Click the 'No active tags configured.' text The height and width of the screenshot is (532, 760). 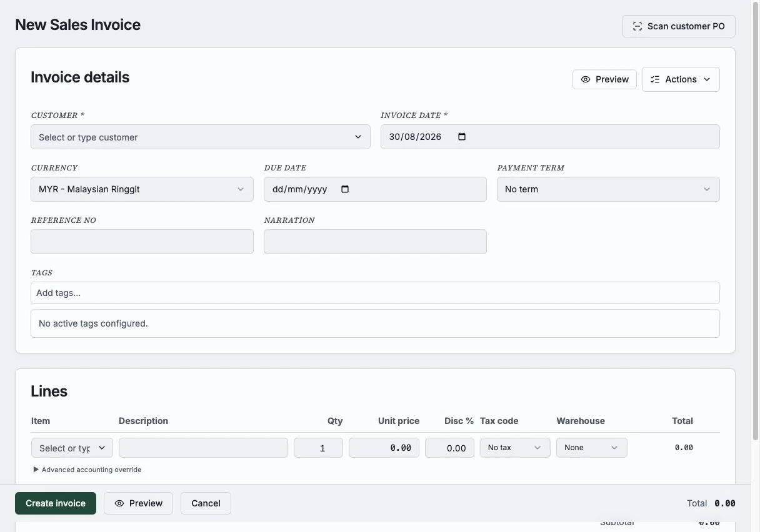tap(93, 323)
